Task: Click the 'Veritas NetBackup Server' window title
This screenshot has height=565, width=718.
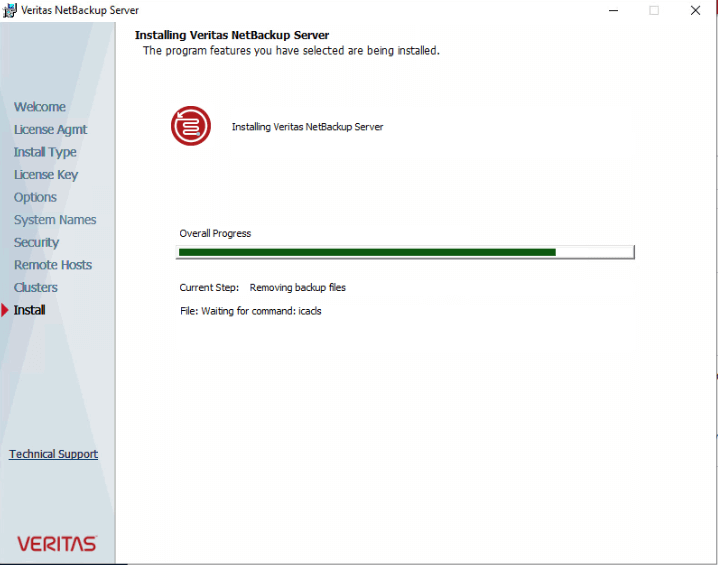Action: 80,10
